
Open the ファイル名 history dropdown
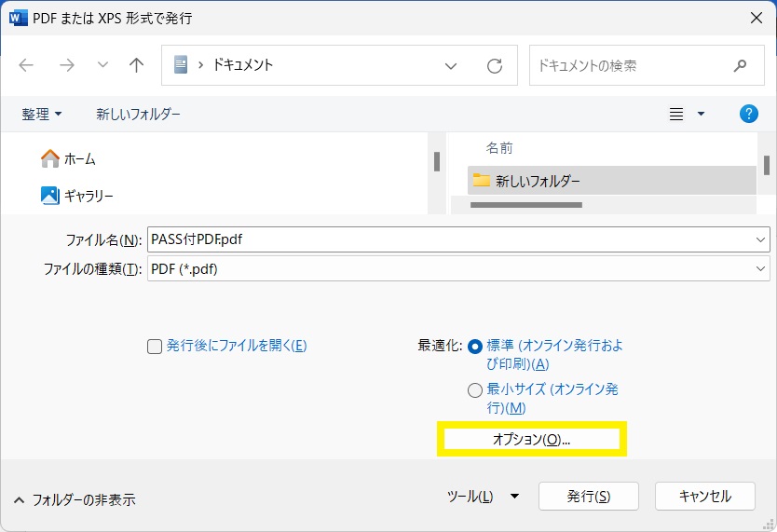tap(761, 239)
